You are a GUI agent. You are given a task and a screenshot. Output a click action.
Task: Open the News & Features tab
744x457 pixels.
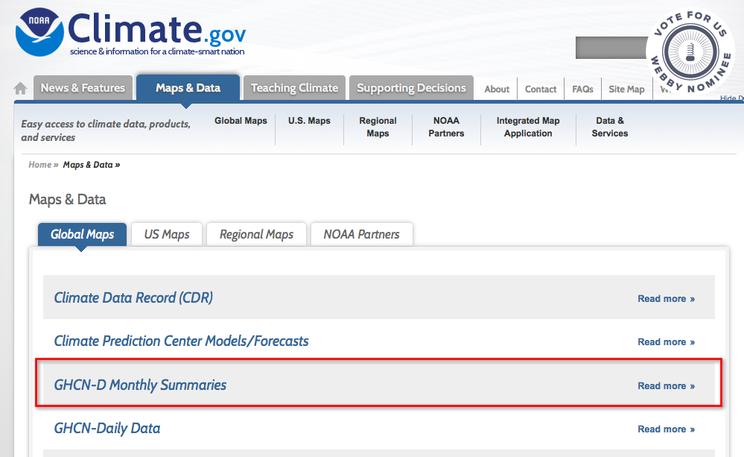point(82,88)
